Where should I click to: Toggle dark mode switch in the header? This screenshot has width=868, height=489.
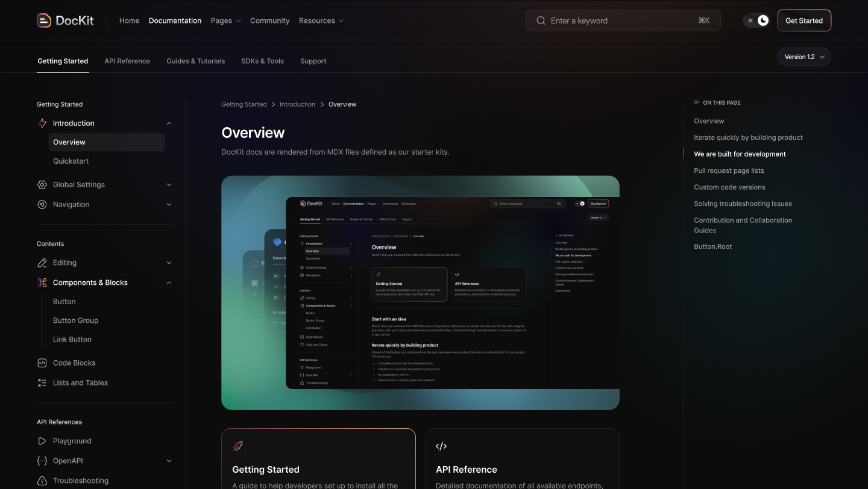(756, 20)
